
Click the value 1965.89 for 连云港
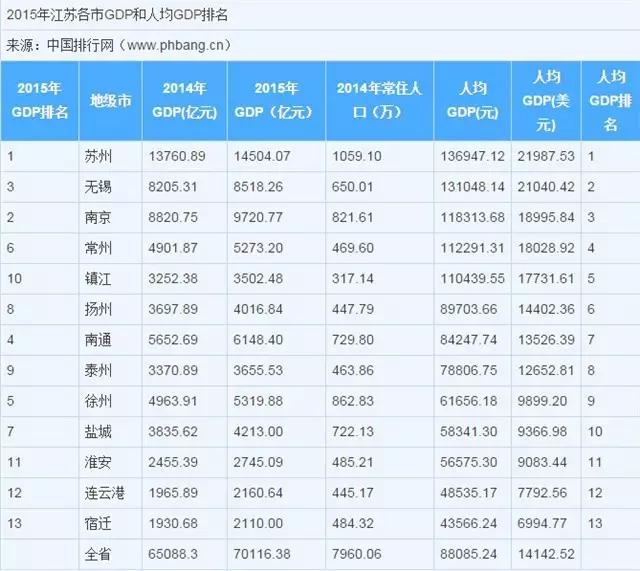(x=173, y=493)
